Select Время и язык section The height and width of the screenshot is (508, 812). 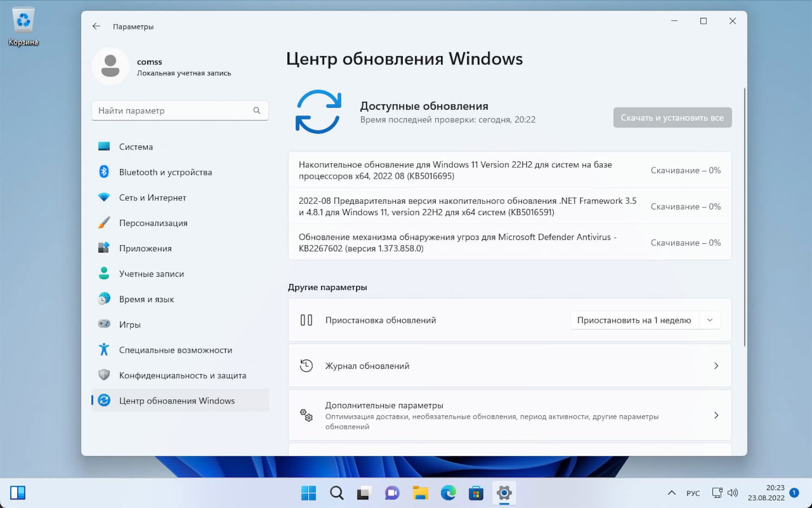coord(180,299)
